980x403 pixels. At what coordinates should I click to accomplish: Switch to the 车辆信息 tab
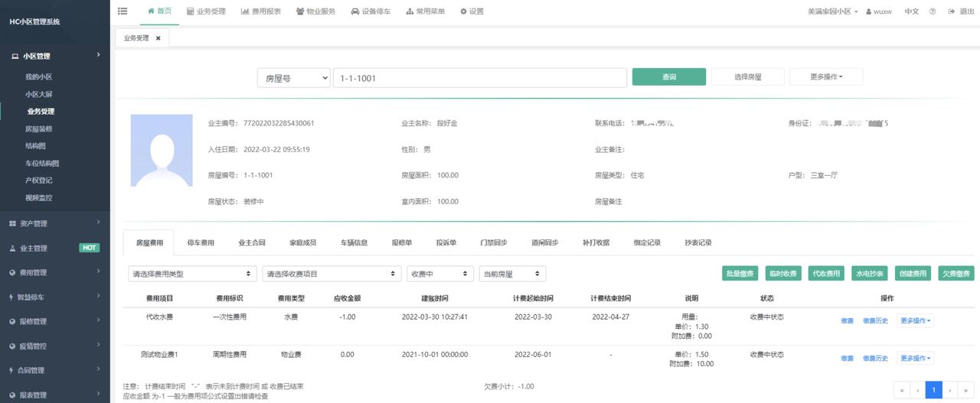(354, 242)
